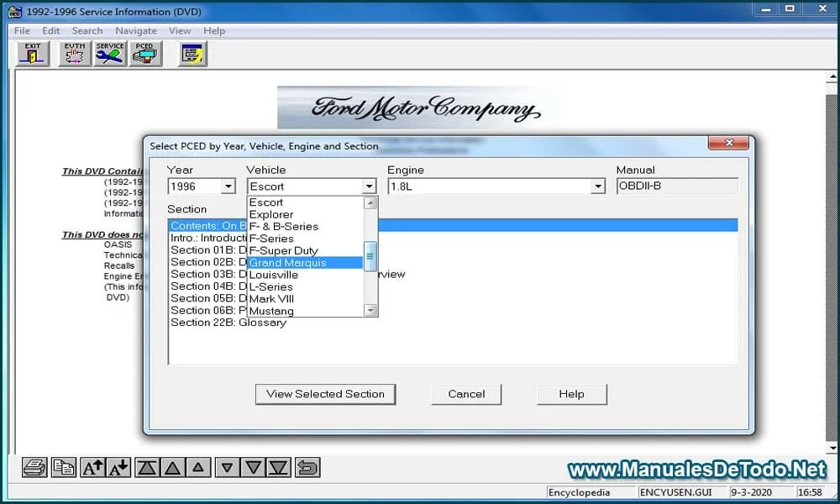
Task: Open the SERVICE manual toolbar icon
Action: [110, 54]
